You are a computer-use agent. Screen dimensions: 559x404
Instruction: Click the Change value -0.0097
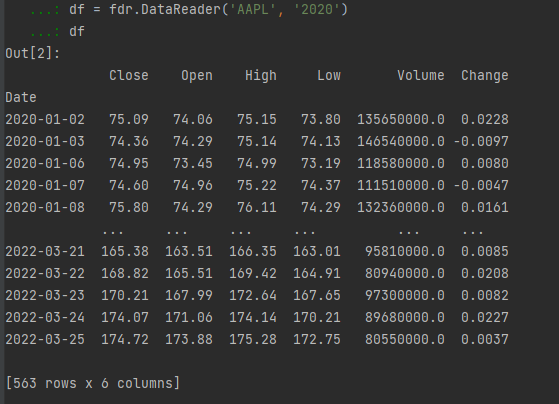(481, 142)
